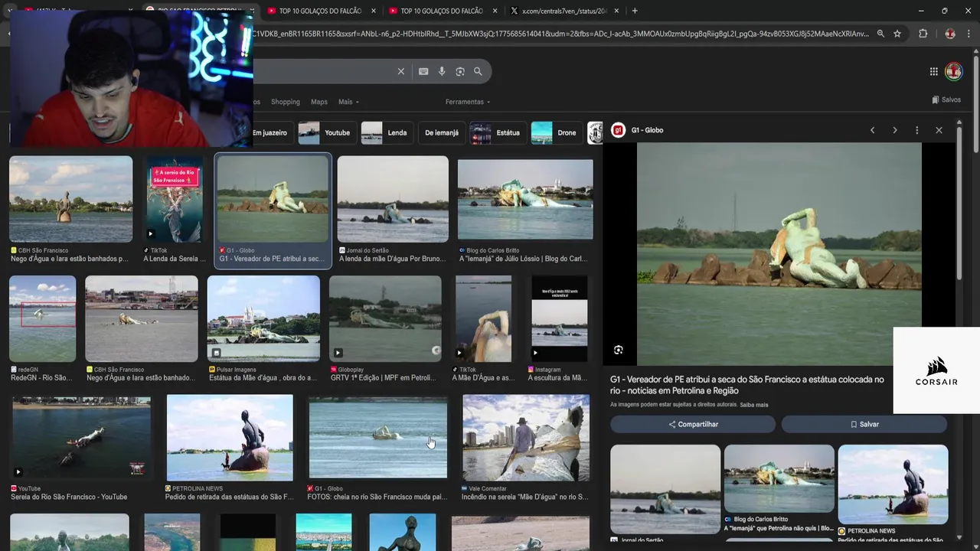Open Pulsar Imagens Estátua da Mãe d'água
Viewport: 980px width, 551px height.
coord(263,318)
